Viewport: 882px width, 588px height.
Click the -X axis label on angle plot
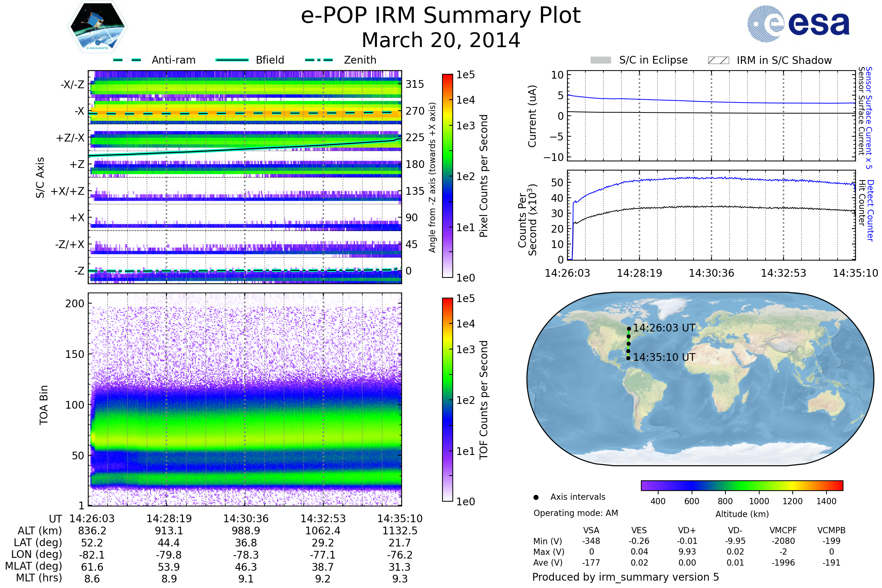click(79, 111)
